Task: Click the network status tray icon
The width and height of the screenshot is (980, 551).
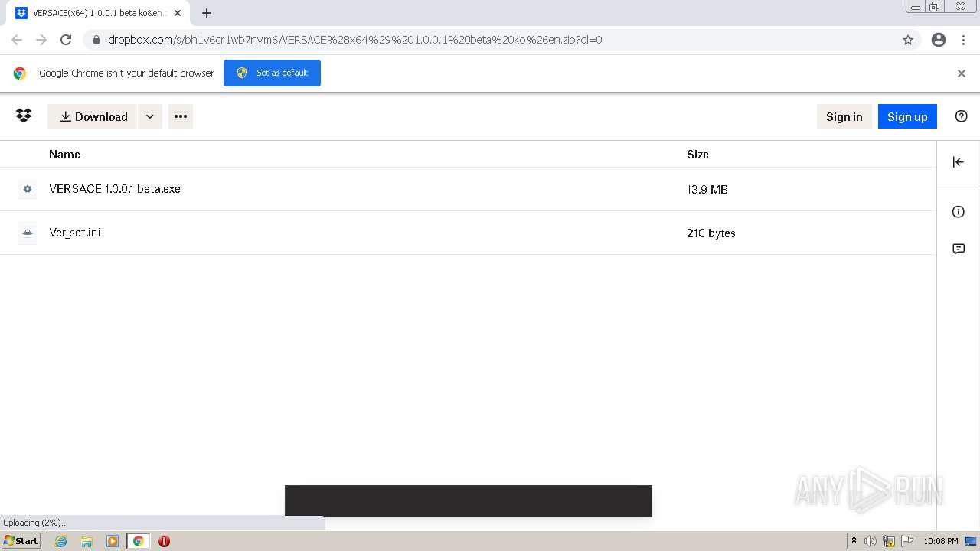Action: coord(889,541)
